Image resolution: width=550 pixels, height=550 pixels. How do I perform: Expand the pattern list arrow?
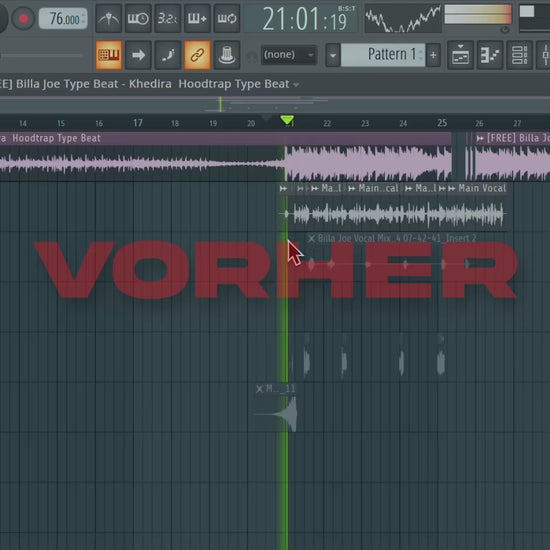[333, 55]
